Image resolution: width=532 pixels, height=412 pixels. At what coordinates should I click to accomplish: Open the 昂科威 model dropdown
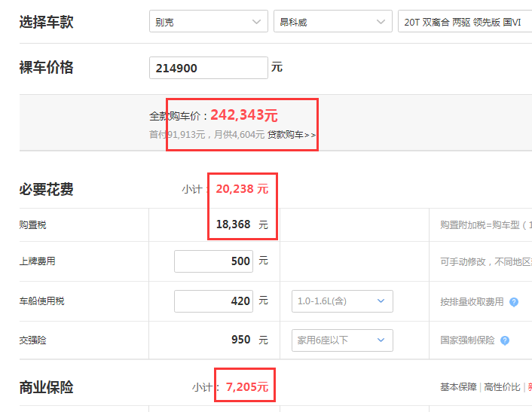coord(332,21)
